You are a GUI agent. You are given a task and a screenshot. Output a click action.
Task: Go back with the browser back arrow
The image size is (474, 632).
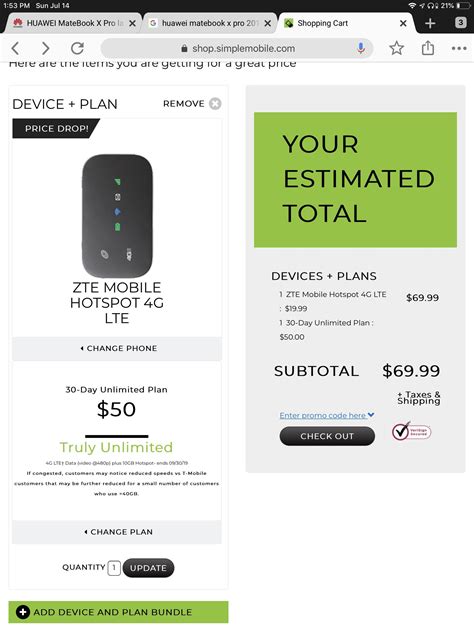pyautogui.click(x=15, y=48)
